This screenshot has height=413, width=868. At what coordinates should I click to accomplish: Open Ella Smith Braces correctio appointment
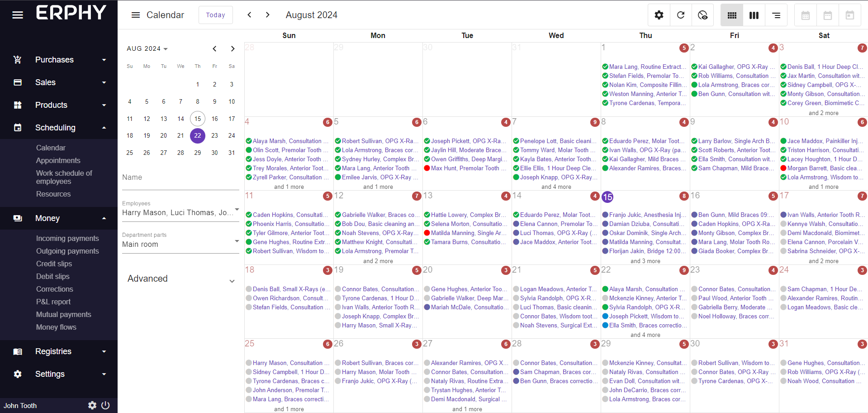(x=644, y=325)
